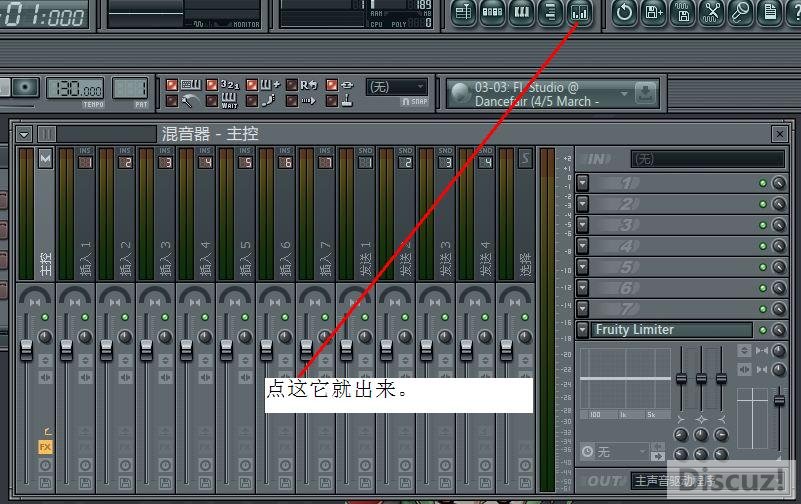Toggle the multilink to controllers joystick switch
This screenshot has width=801, height=504.
click(332, 101)
